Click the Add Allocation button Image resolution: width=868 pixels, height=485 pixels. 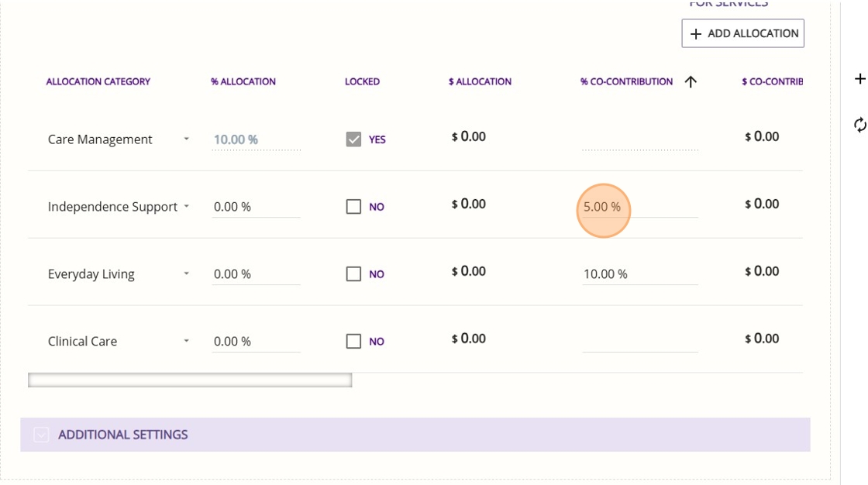tap(742, 33)
